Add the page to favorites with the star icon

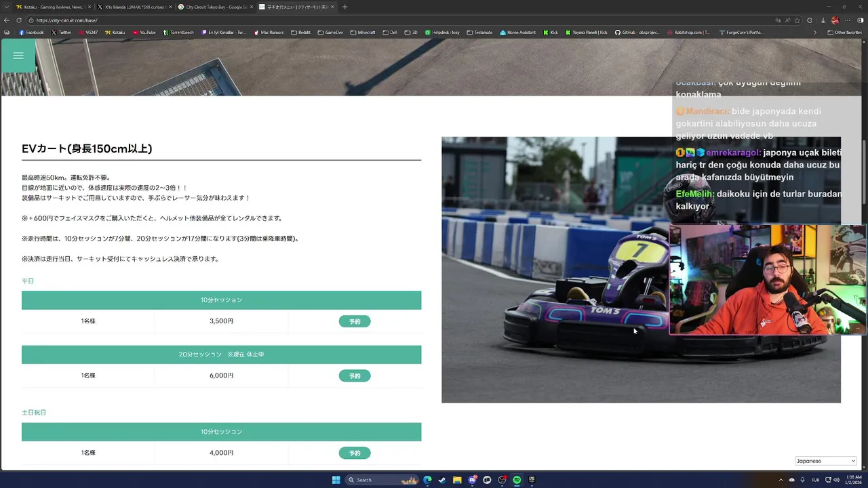[x=798, y=20]
